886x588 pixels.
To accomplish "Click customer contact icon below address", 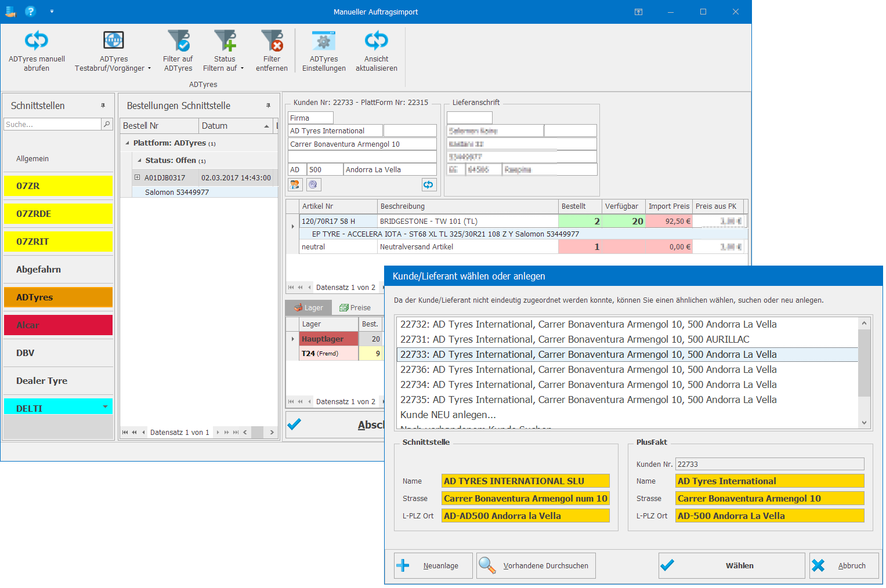I will click(x=295, y=184).
